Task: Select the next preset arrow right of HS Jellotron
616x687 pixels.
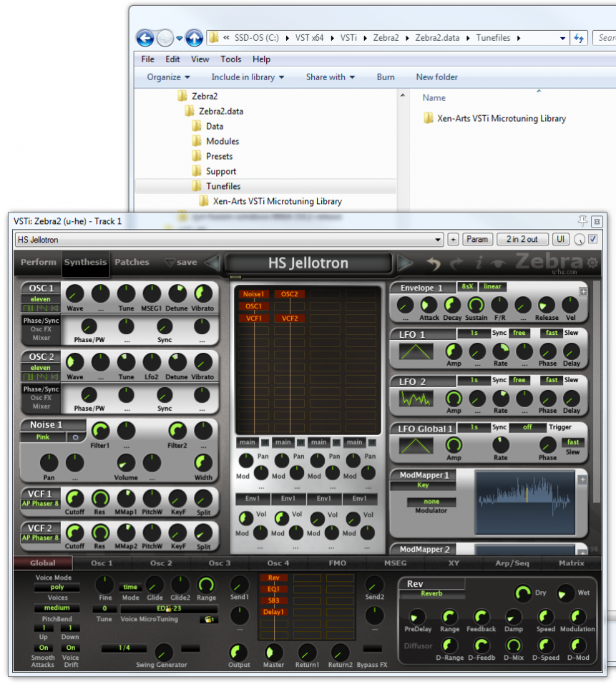Action: (405, 263)
